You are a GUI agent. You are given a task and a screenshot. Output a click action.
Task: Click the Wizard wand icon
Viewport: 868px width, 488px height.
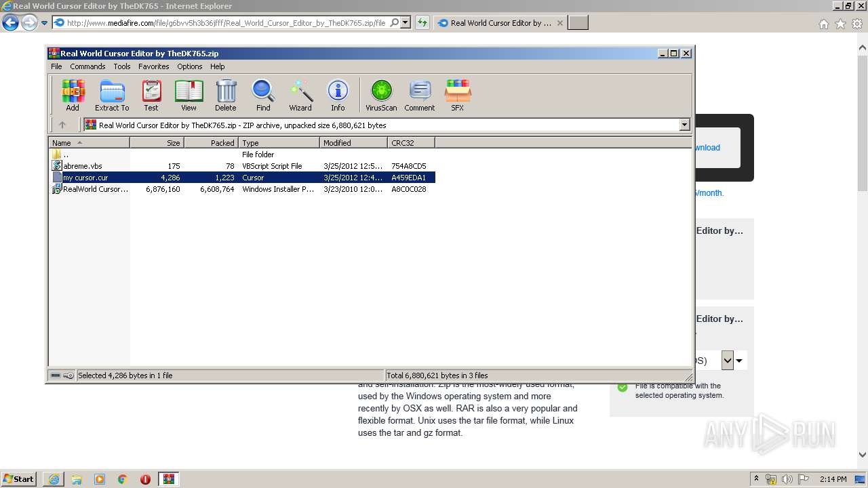pyautogui.click(x=300, y=95)
